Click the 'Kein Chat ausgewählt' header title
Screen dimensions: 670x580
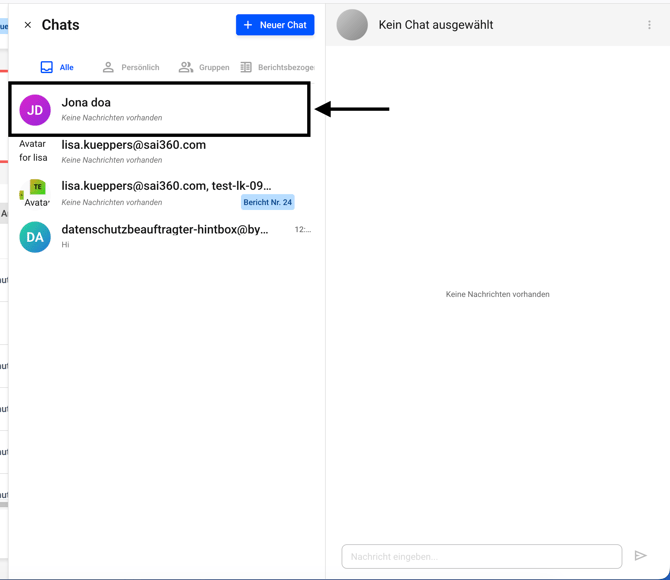point(435,25)
